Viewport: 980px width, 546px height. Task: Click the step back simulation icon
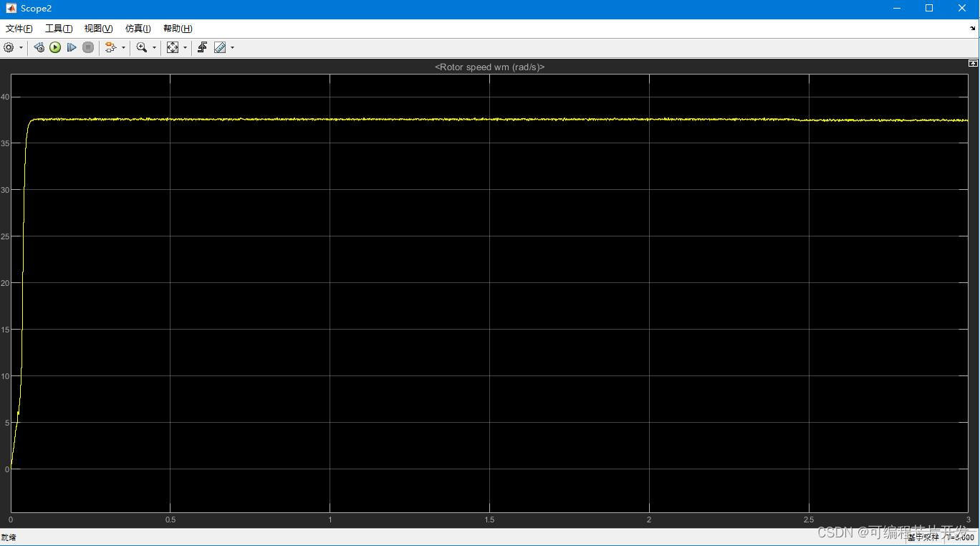click(x=39, y=47)
